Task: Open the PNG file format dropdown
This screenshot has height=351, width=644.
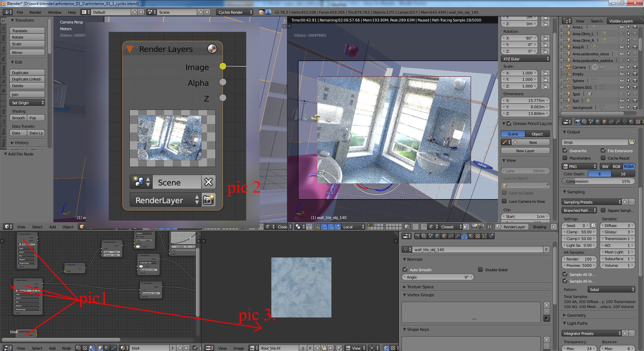Action: pos(579,166)
